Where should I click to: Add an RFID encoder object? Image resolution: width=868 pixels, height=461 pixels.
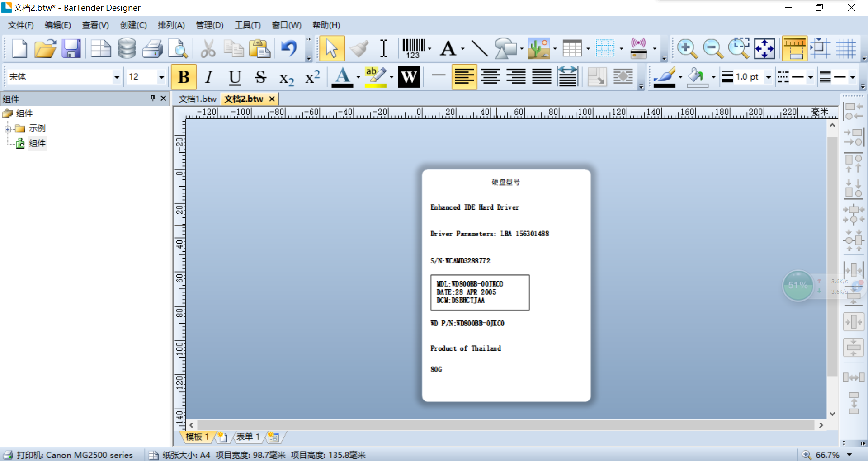coord(638,49)
